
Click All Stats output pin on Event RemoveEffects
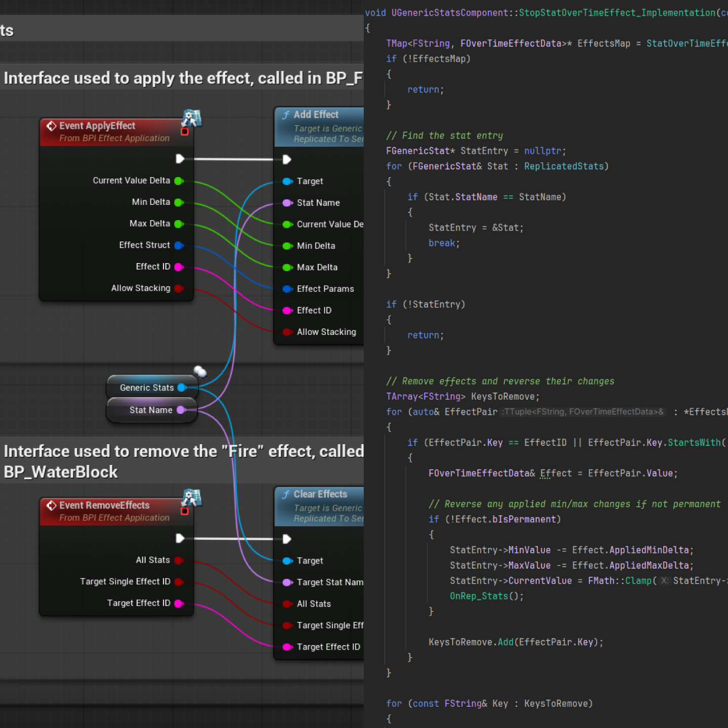point(179,560)
